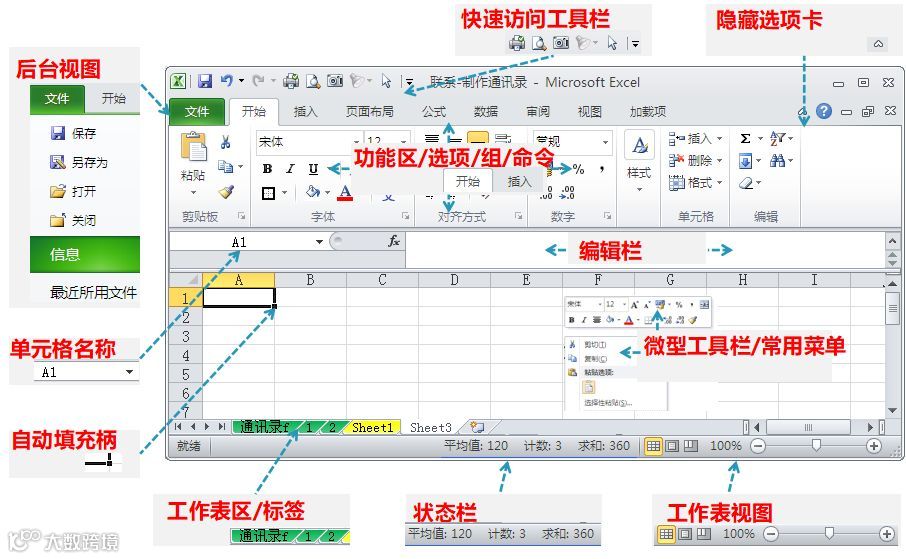
Task: Select Format Painter brush in the clipboard group
Action: point(226,191)
